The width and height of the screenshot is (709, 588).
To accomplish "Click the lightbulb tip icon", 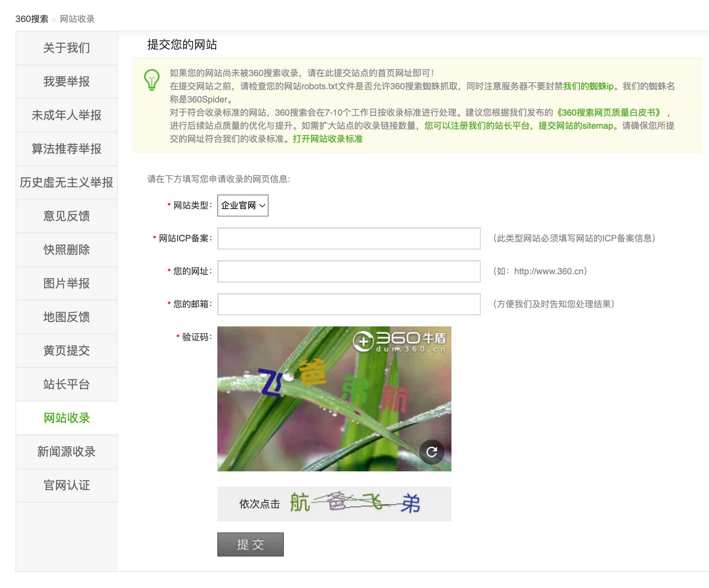I will 151,80.
